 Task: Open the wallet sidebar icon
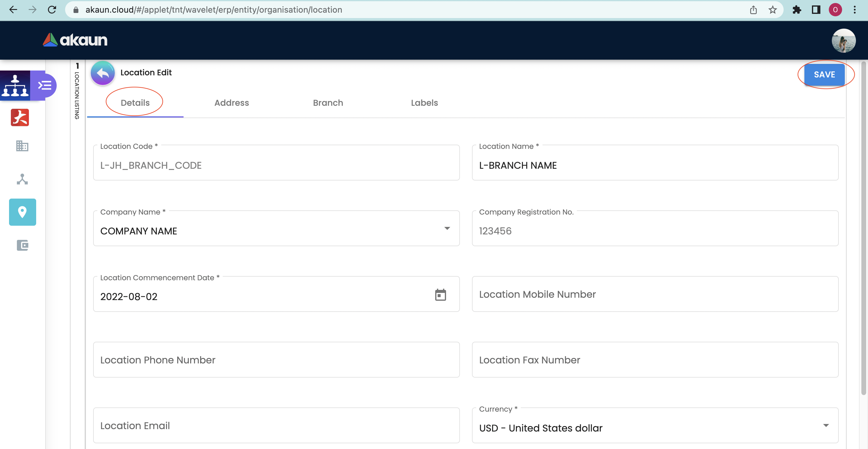point(23,245)
